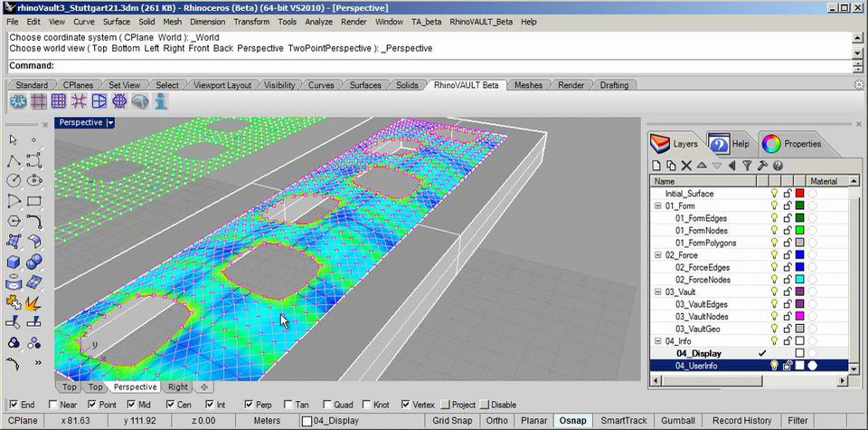Click red color swatch of Initial_Surface layer

[x=800, y=193]
